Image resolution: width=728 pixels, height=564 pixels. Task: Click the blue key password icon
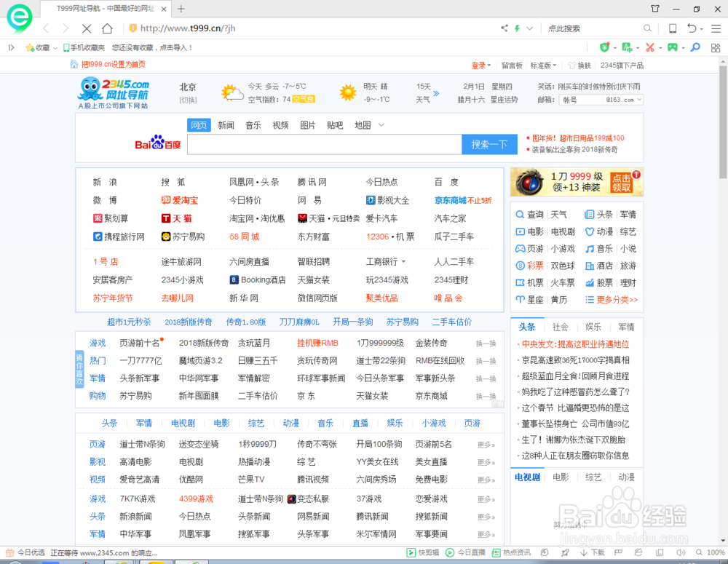[695, 47]
